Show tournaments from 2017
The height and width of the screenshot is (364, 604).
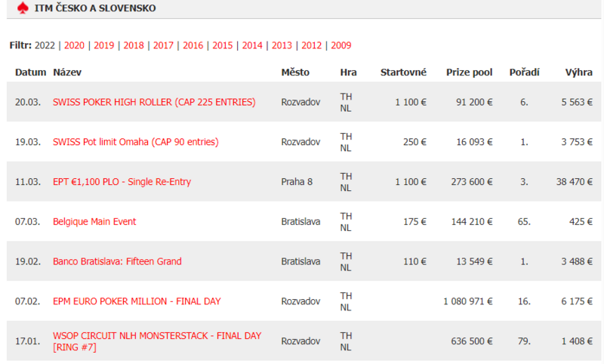pyautogui.click(x=163, y=45)
